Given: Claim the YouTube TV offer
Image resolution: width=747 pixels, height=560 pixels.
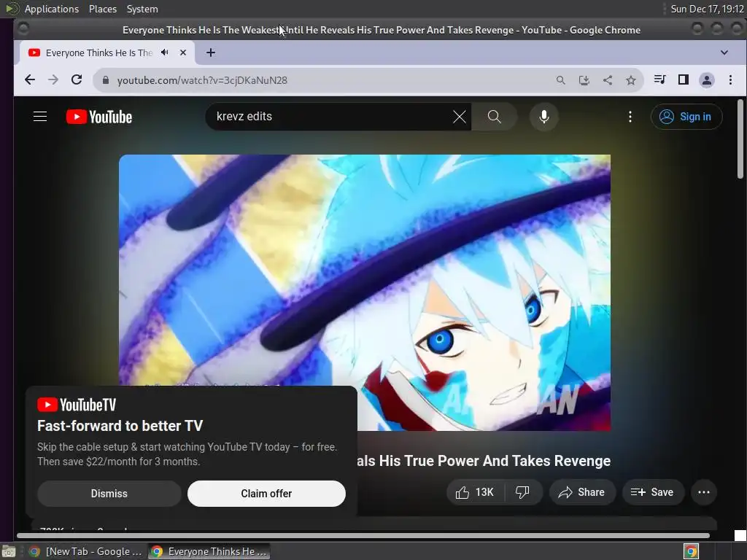Looking at the screenshot, I should pos(266,494).
